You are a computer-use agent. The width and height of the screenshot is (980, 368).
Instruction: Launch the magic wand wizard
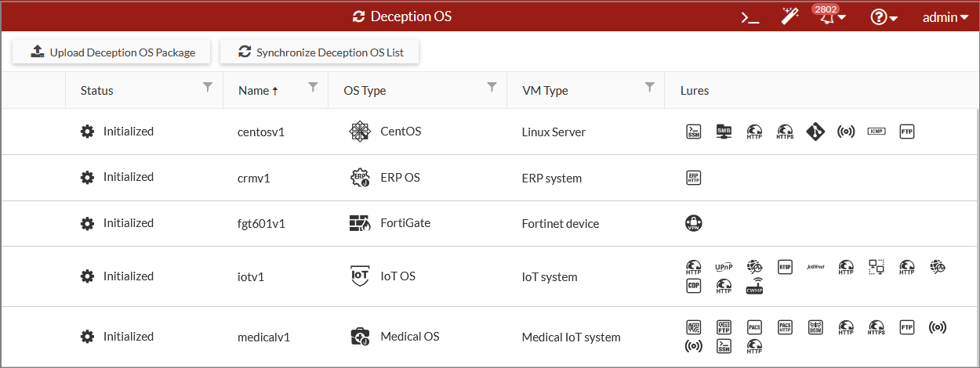(x=789, y=17)
